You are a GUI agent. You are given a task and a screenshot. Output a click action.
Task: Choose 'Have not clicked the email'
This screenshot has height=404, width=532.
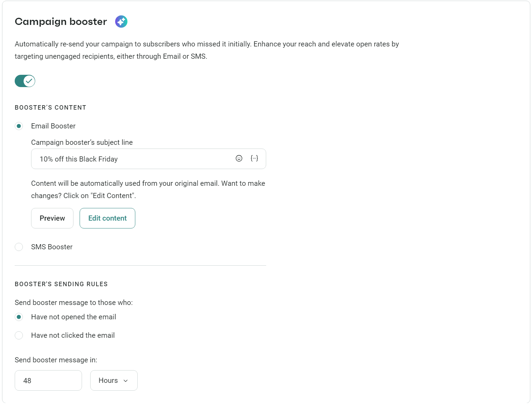point(19,335)
